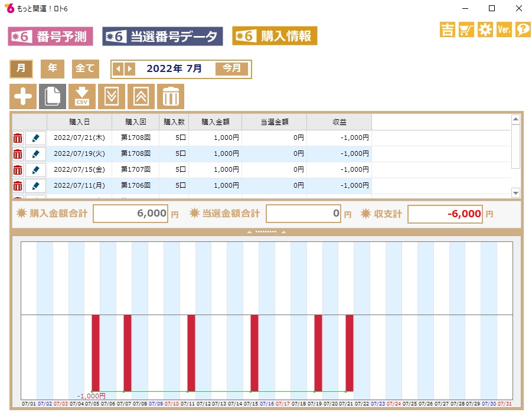Open the 当選番号データ tab
532x419 pixels.
pyautogui.click(x=162, y=36)
